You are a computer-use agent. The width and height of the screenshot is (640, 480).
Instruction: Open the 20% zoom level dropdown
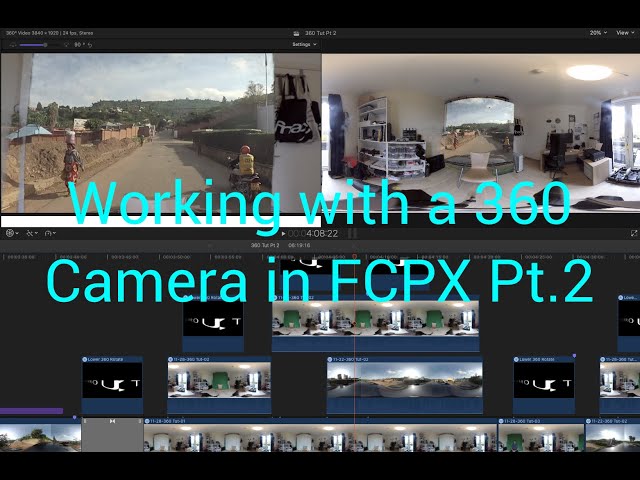[598, 33]
